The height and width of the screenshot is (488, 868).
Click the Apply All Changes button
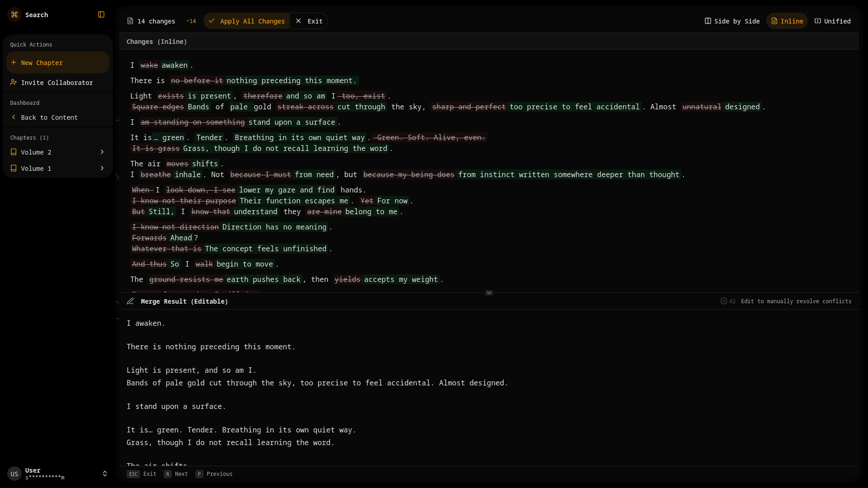pos(246,21)
